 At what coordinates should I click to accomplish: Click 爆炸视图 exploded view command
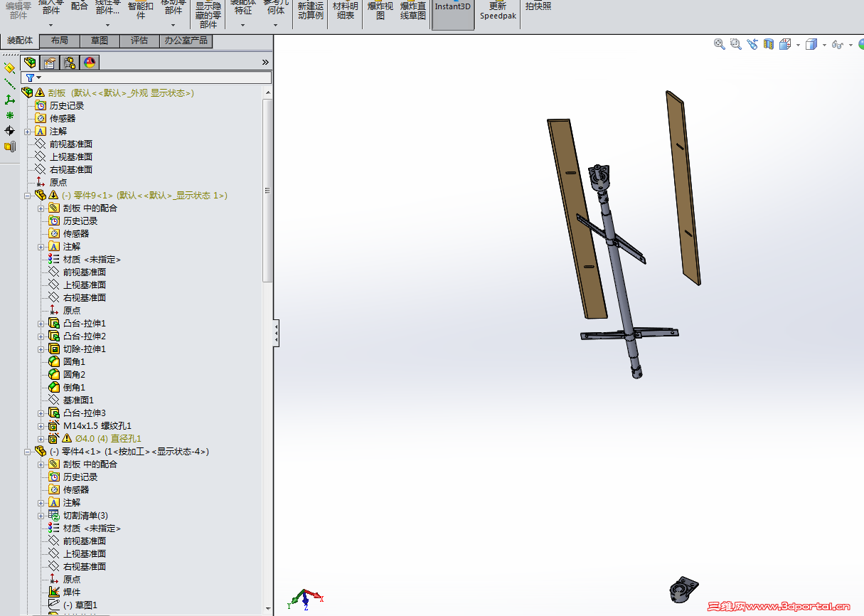click(x=380, y=10)
